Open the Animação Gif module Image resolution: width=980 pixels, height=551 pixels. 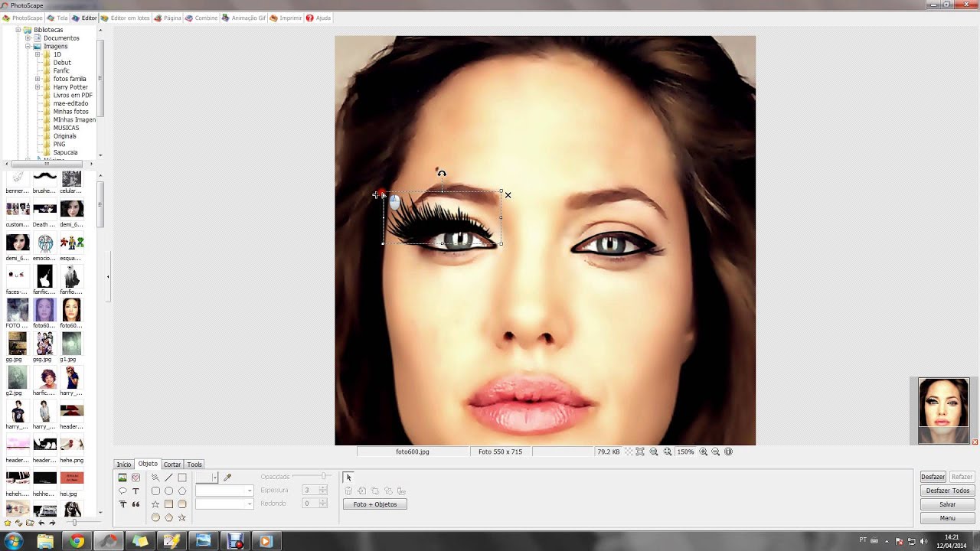[246, 18]
